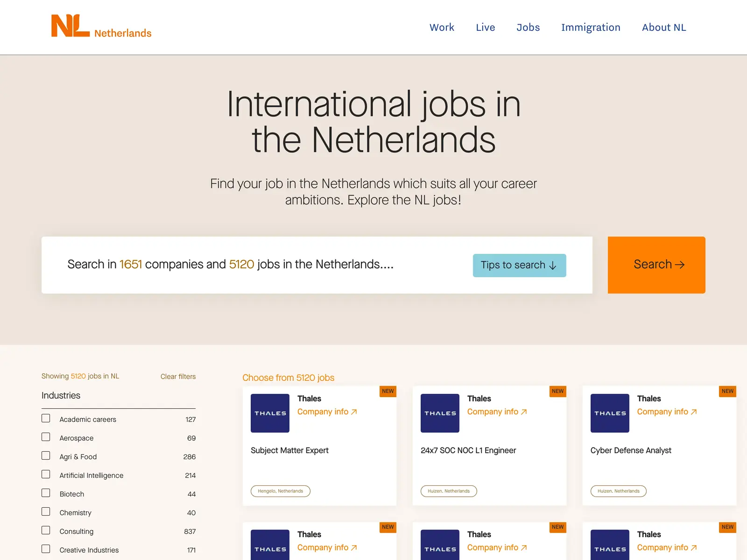Open the Work menu

tap(442, 27)
